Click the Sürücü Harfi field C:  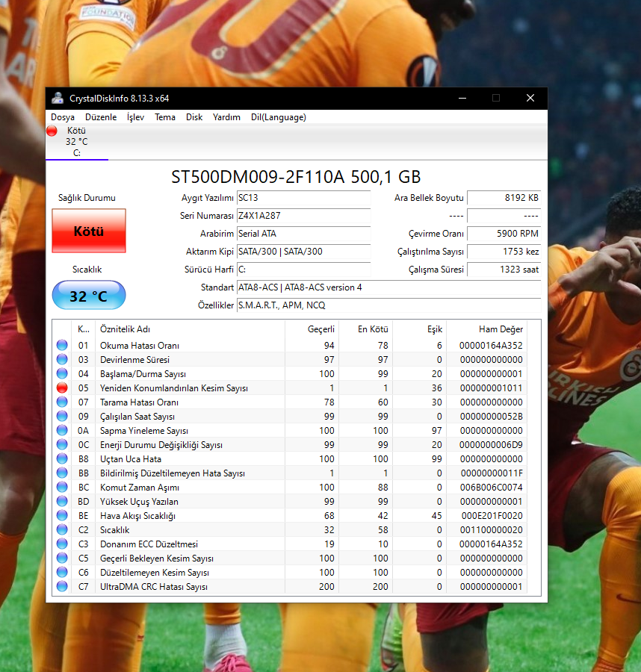303,270
